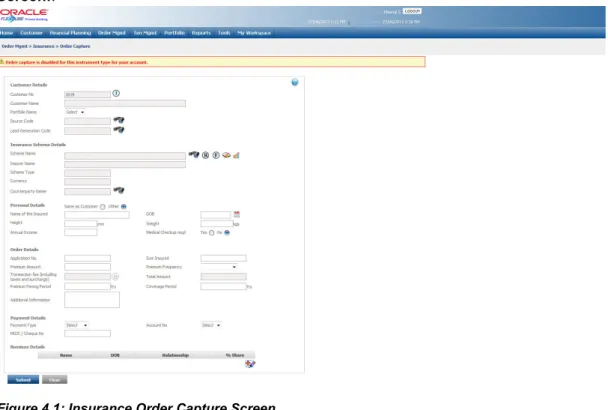The width and height of the screenshot is (608, 410).
Task: Click the Coverage Period input field
Action: point(223,286)
